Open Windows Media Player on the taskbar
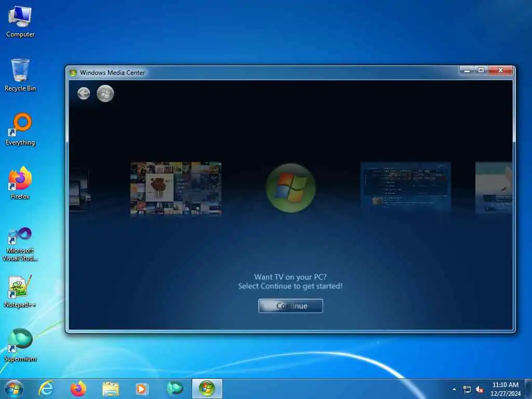 click(141, 389)
